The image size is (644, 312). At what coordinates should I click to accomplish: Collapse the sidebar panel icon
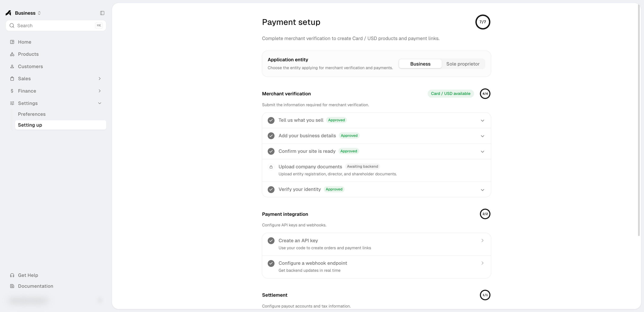click(x=102, y=13)
